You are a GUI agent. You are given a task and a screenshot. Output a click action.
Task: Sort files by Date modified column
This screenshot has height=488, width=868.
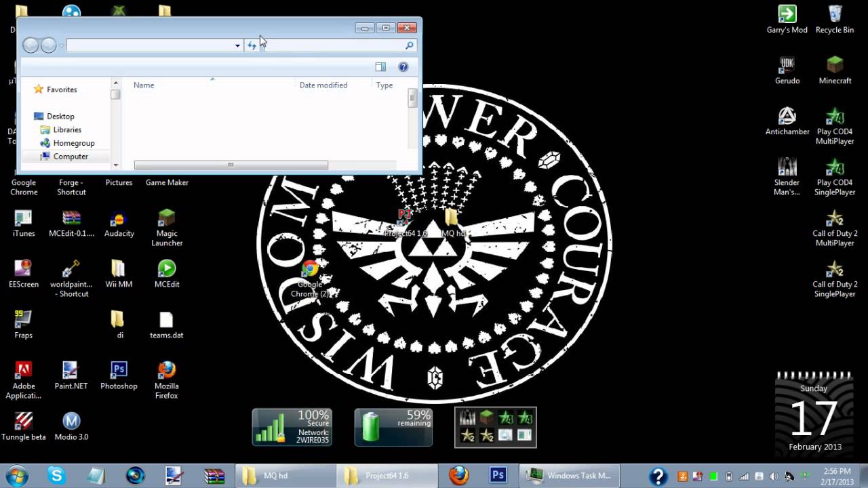click(x=323, y=85)
